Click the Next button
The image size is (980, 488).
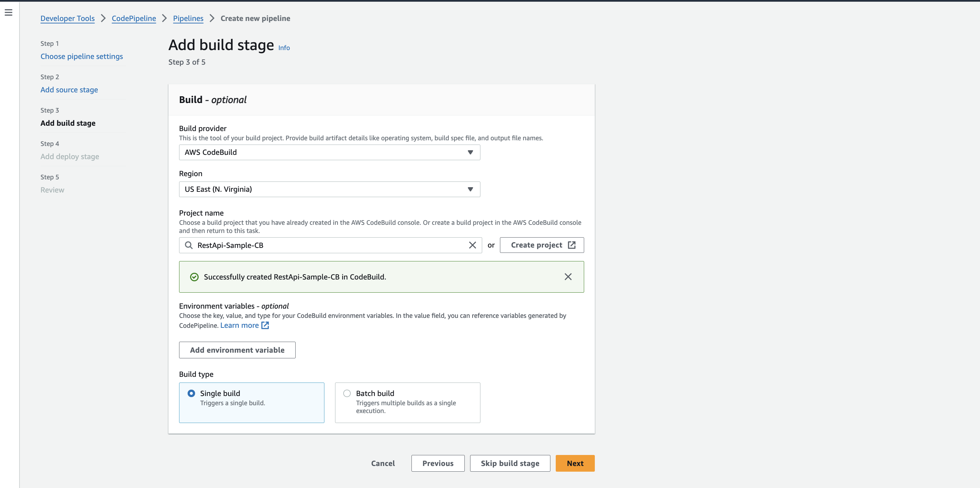coord(575,463)
